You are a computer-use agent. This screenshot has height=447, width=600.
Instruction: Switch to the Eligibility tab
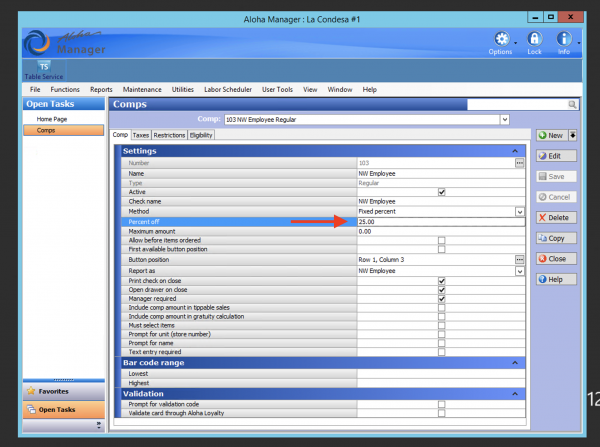(x=201, y=135)
